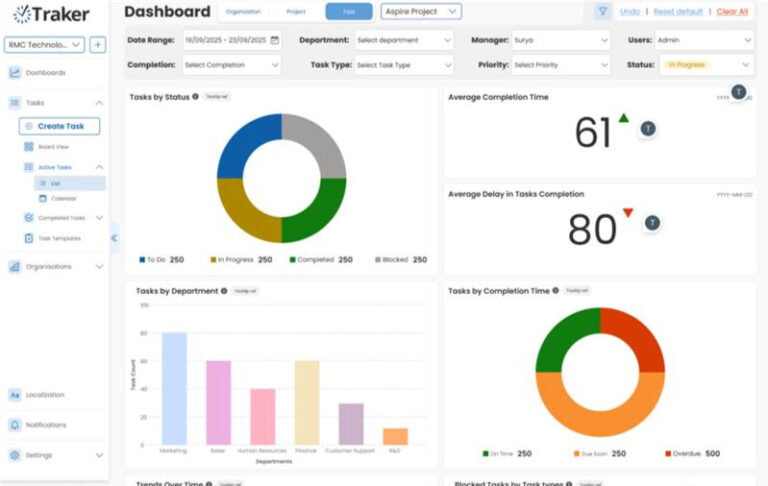Click info icon beside Tasks by Status
The height and width of the screenshot is (486, 768).
coord(195,97)
